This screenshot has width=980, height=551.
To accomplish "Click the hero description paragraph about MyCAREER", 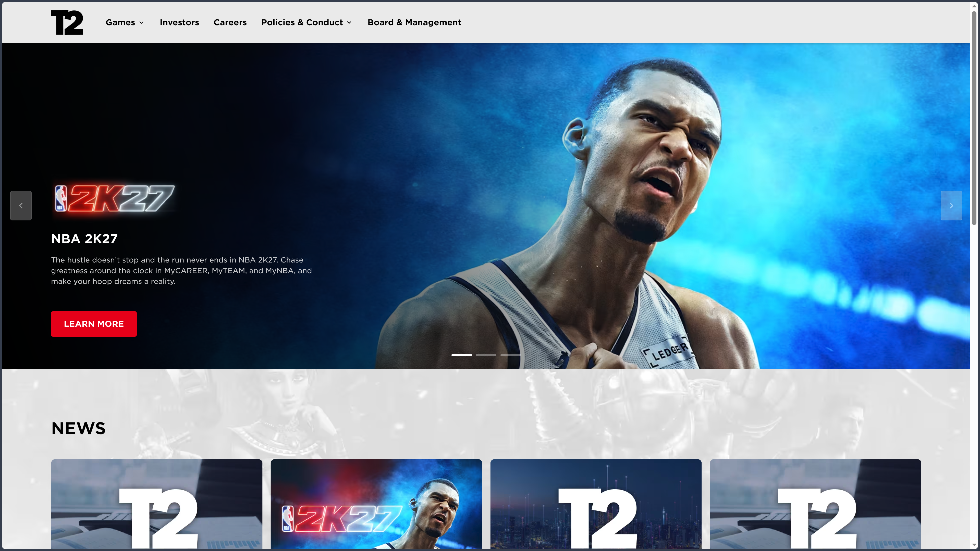I will [181, 271].
